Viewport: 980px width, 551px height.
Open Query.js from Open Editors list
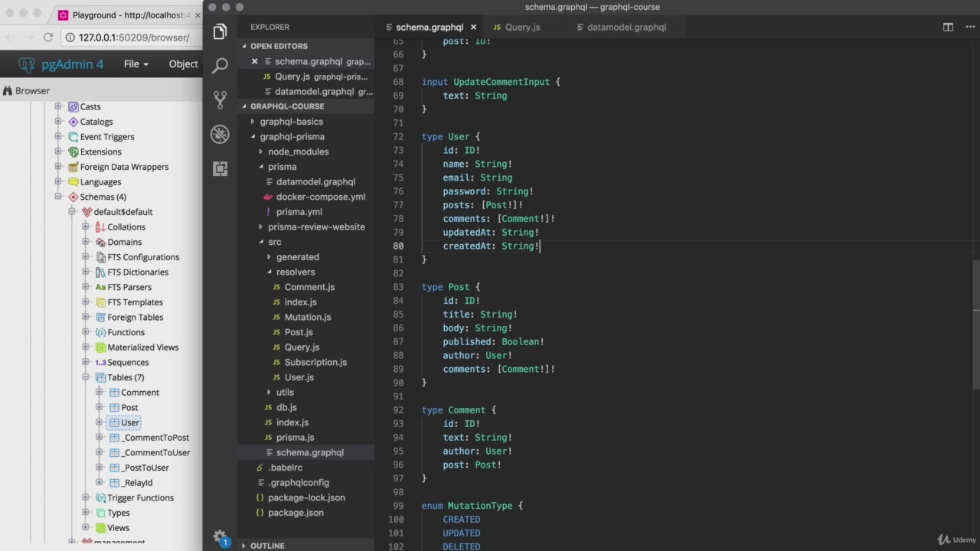[291, 77]
